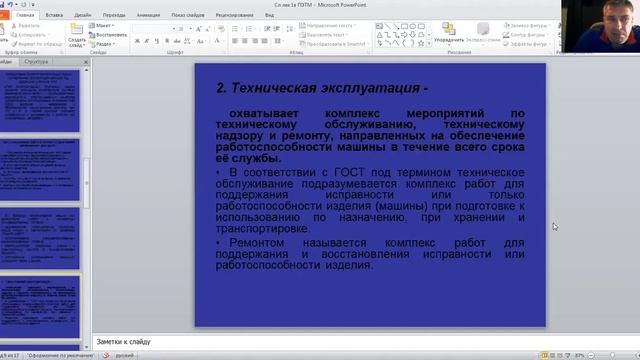Open the Эффекты фигур shape effects dropdown
Screen dimensions: 640x360
pos(528,44)
